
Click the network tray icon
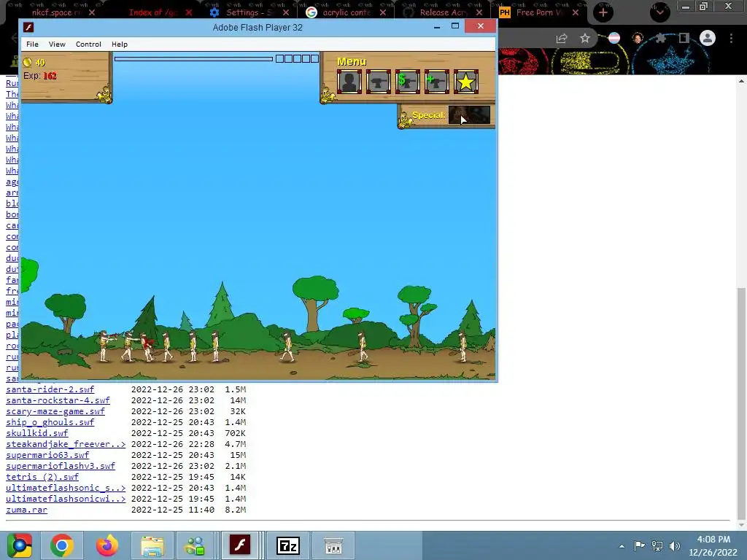657,545
